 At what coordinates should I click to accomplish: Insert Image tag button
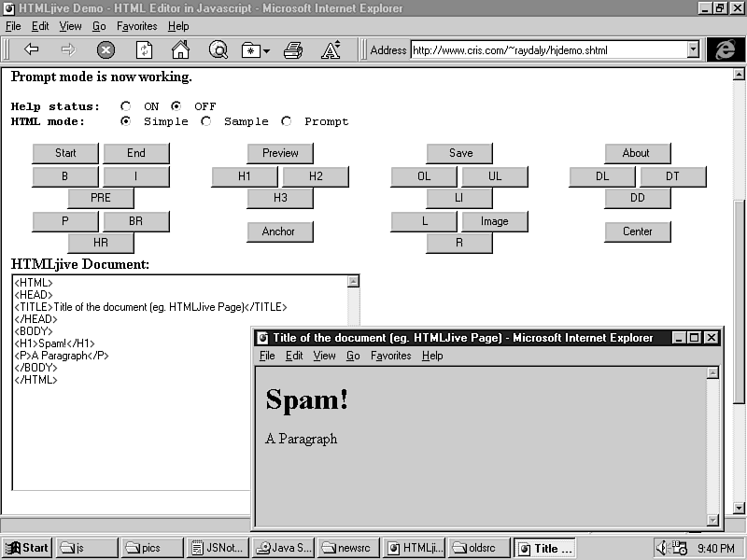coord(495,221)
